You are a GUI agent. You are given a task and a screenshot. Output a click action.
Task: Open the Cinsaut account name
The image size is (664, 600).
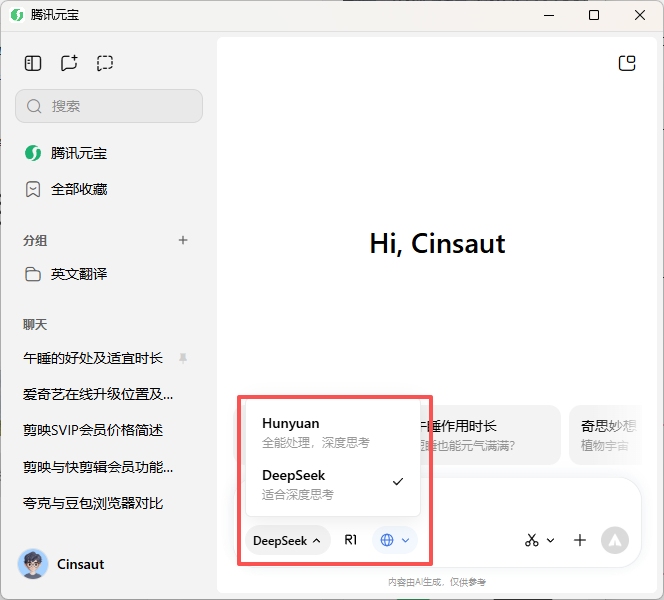point(80,564)
